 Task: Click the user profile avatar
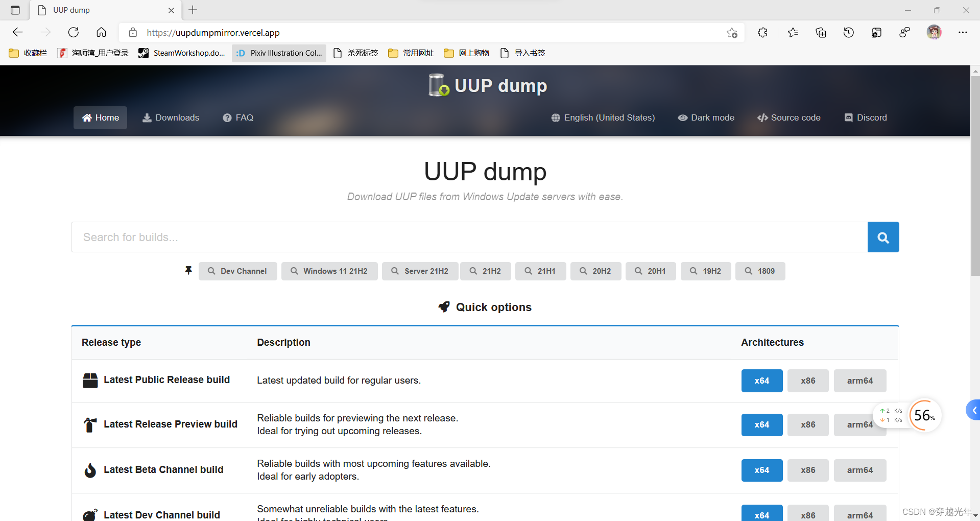pos(934,32)
